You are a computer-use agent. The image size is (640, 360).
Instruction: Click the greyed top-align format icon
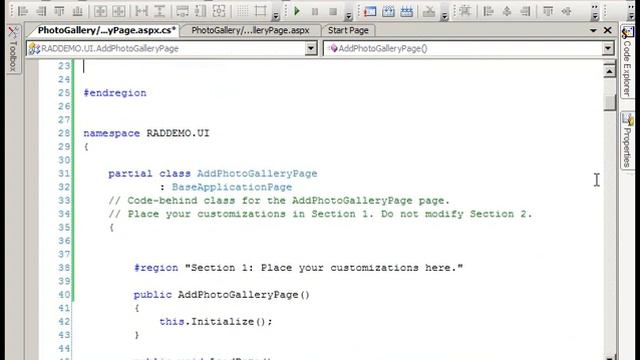(548, 11)
